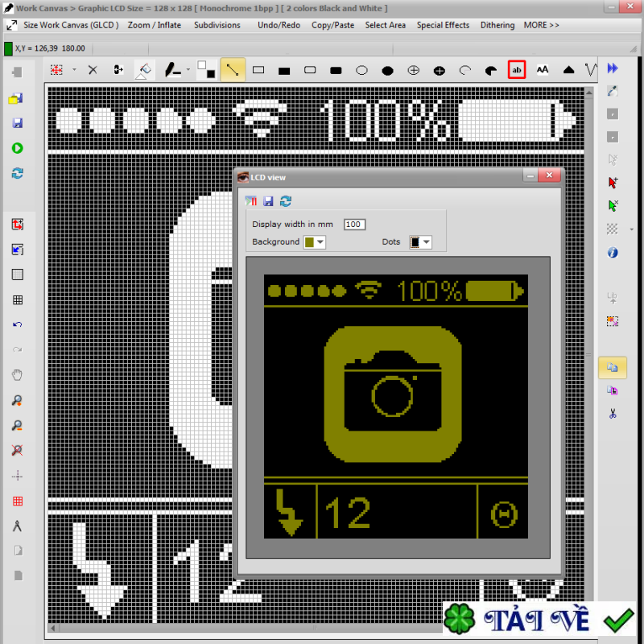Viewport: 644px width, 644px height.
Task: Select the filled ellipse tool
Action: pyautogui.click(x=387, y=70)
